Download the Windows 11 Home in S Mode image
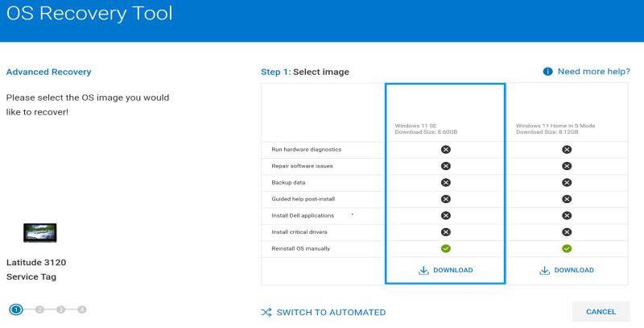This screenshot has height=328, width=644. click(x=574, y=270)
